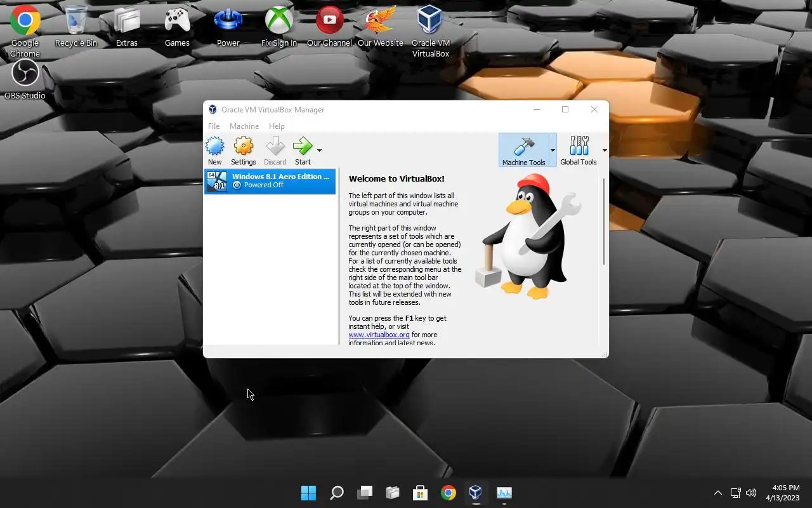Screen dimensions: 812x508
Task: Open Our Website desktop shortcut
Action: click(381, 27)
